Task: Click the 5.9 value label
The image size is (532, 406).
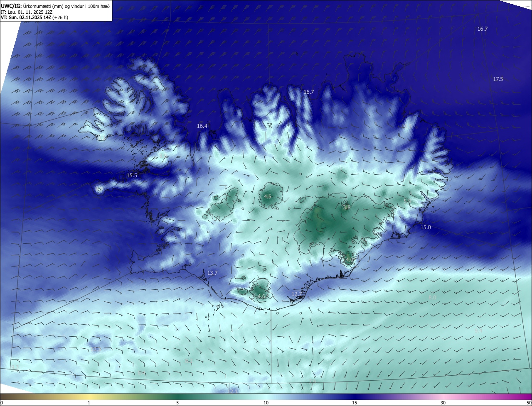Action: pyautogui.click(x=407, y=201)
